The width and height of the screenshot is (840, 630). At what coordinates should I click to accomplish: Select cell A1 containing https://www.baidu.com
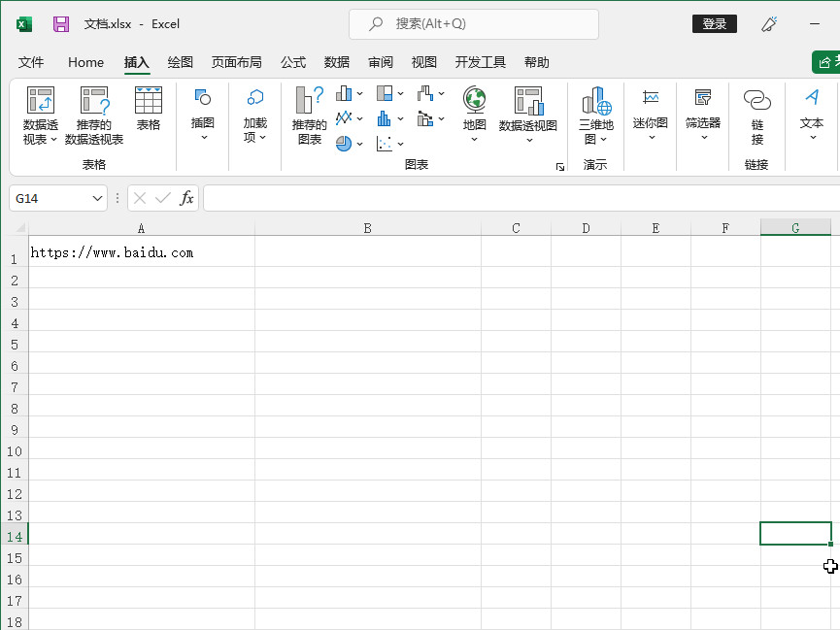[x=142, y=251]
